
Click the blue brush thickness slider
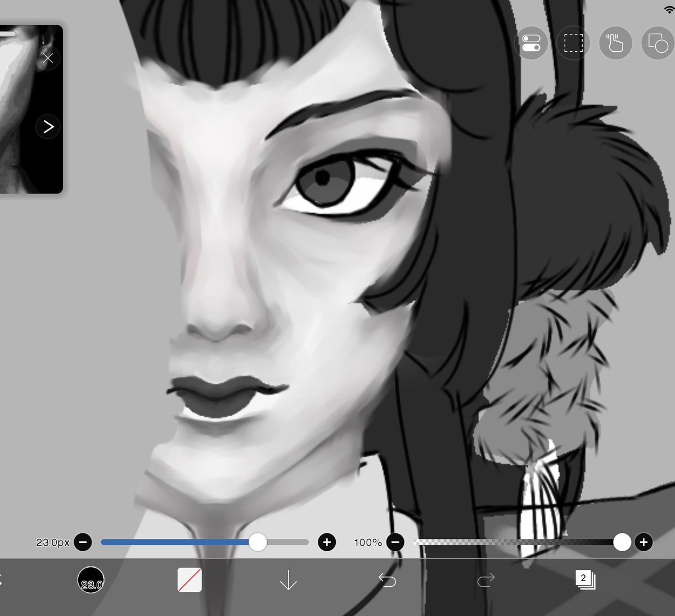tap(205, 542)
